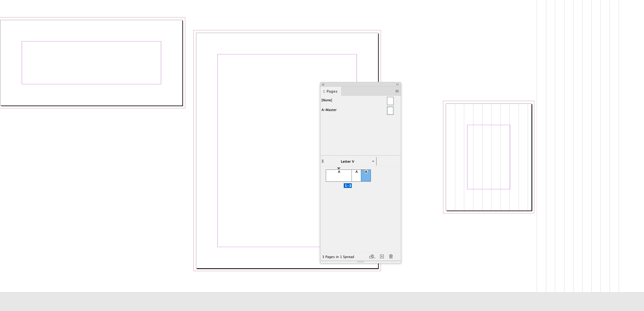Click the layout section grip icon

[323, 161]
